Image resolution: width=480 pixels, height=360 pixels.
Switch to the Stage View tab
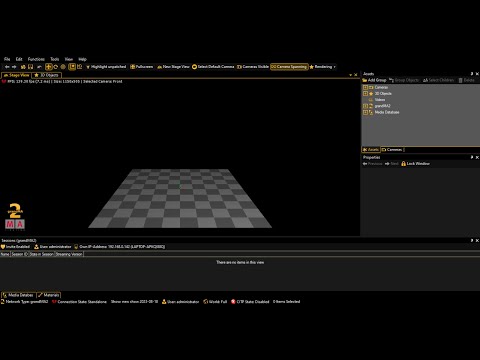tap(16, 75)
